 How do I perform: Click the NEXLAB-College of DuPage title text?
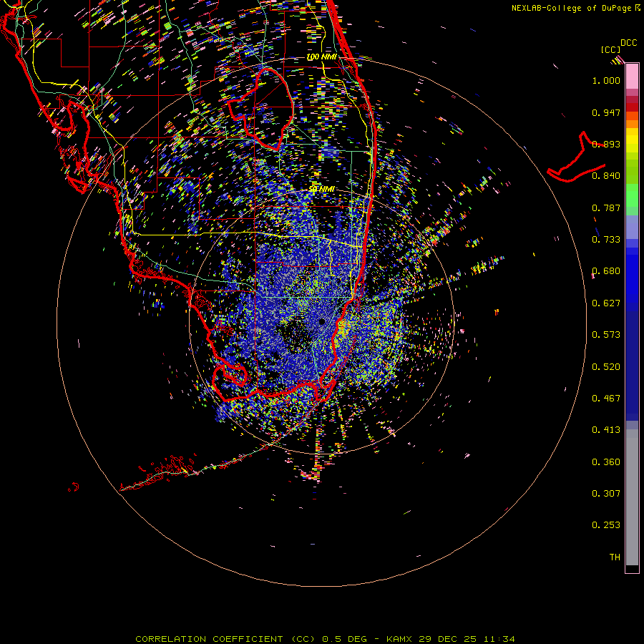pyautogui.click(x=575, y=8)
